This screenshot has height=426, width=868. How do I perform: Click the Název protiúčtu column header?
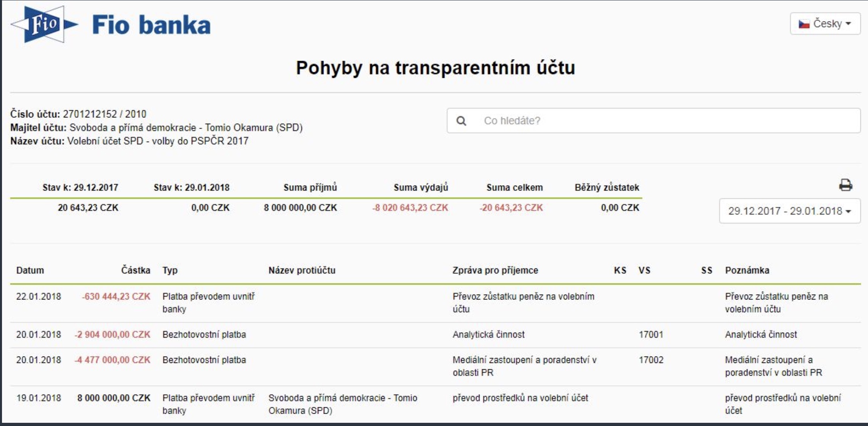tap(301, 270)
